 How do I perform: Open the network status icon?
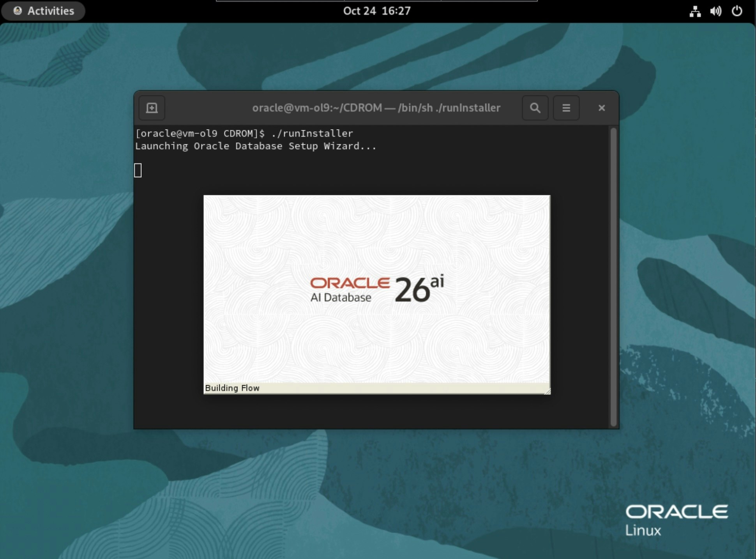(x=695, y=11)
